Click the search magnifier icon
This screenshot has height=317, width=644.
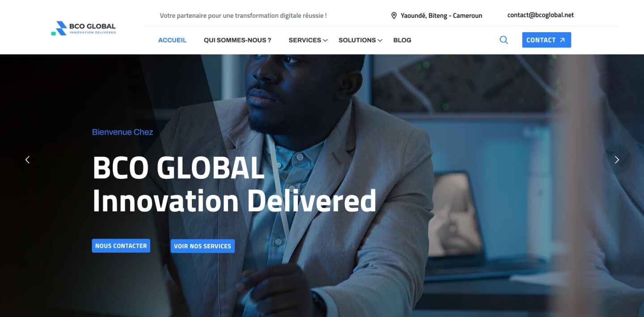504,40
